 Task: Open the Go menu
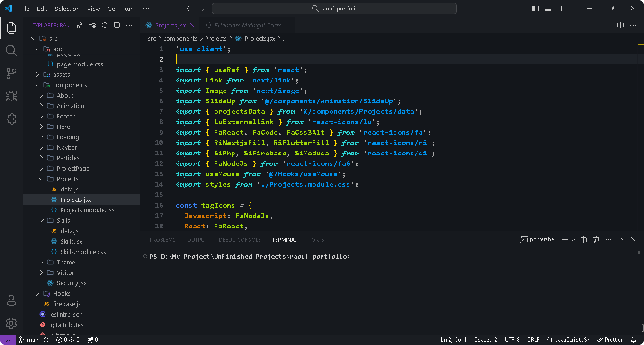(x=111, y=9)
